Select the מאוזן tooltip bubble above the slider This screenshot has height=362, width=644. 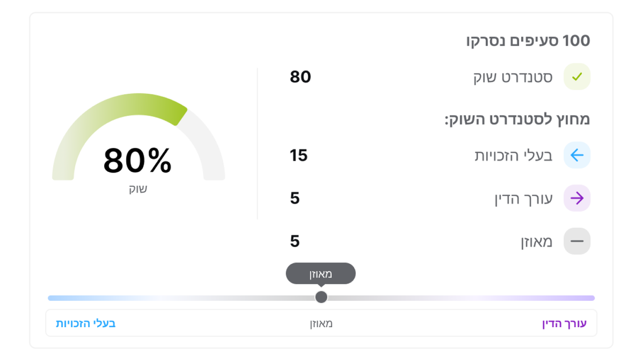(321, 273)
